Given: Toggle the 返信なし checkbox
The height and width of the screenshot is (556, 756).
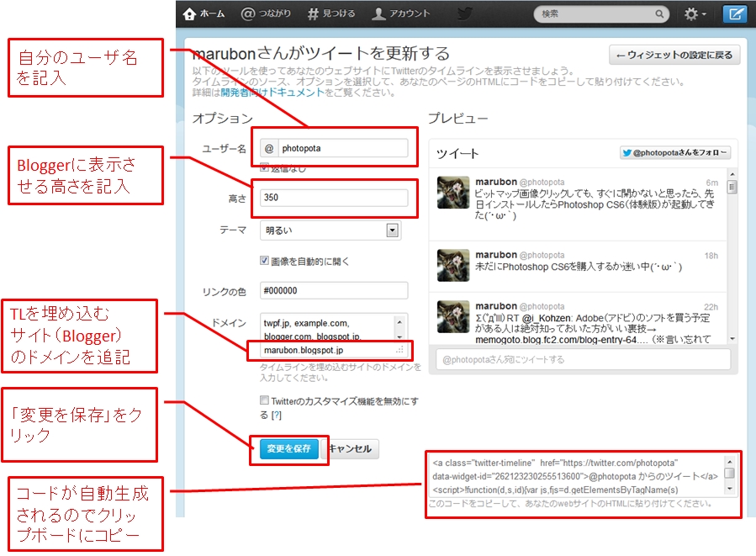Looking at the screenshot, I should [264, 168].
